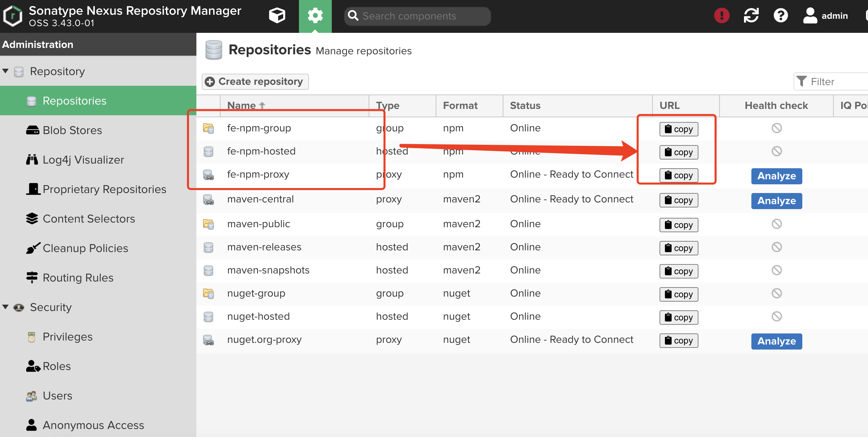Open Blob Stores in the sidebar
The height and width of the screenshot is (437, 868).
[x=98, y=130]
